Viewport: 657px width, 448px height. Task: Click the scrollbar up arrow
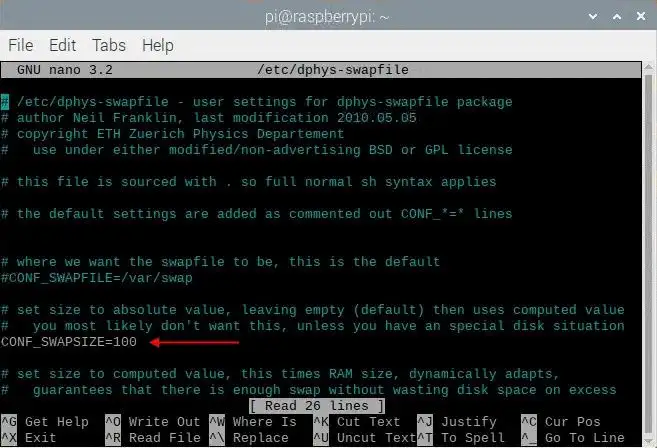pos(649,68)
